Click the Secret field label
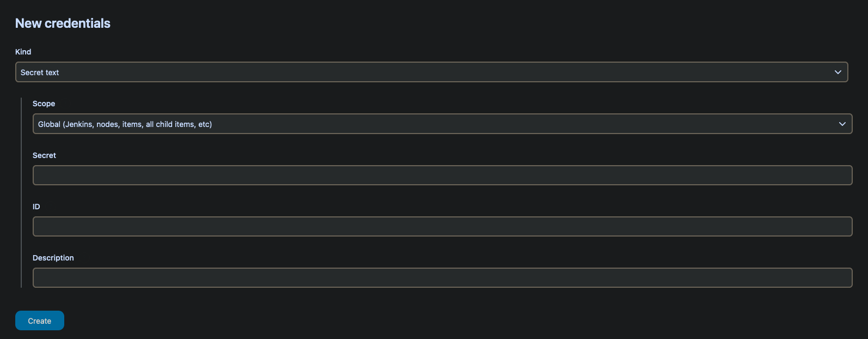Viewport: 868px width, 339px height. [44, 155]
